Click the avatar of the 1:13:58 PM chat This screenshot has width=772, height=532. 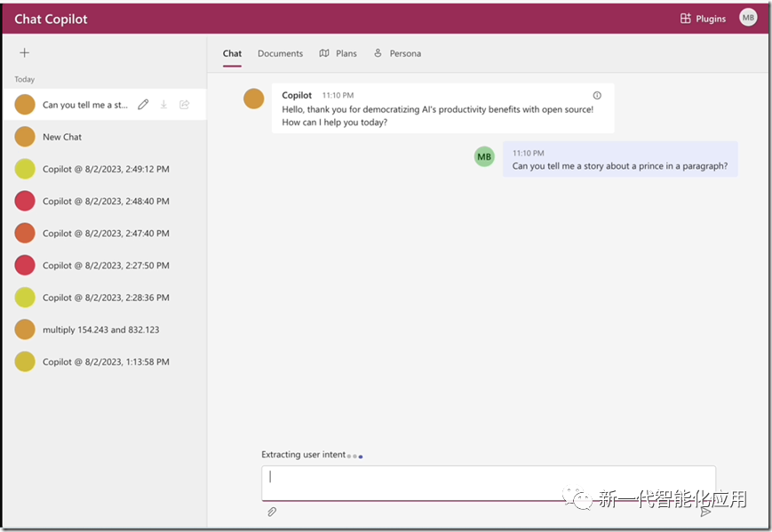[x=25, y=361]
